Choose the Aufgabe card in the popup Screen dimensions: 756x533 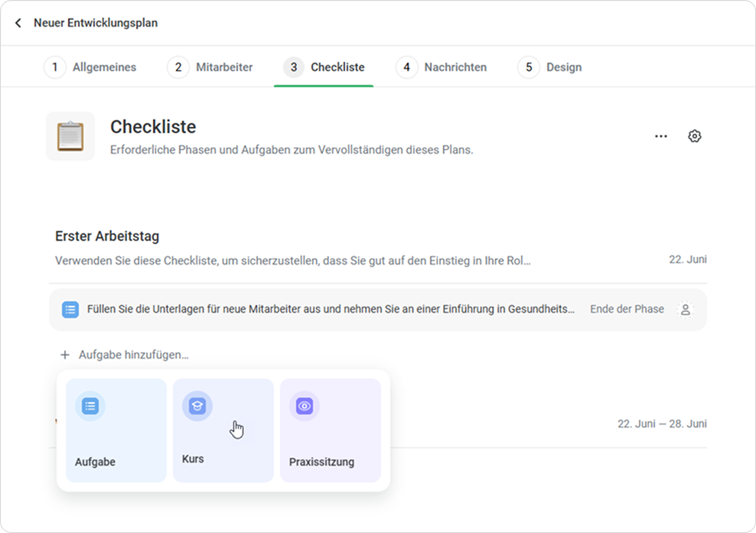(116, 431)
